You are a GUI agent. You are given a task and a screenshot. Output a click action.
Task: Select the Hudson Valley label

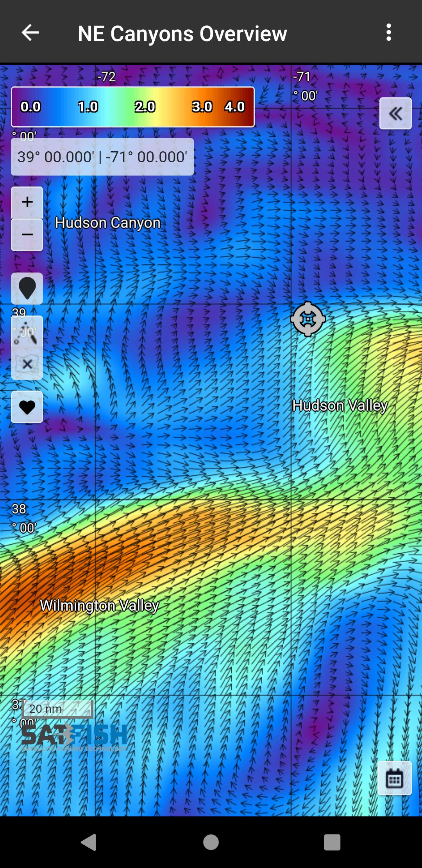pyautogui.click(x=340, y=405)
